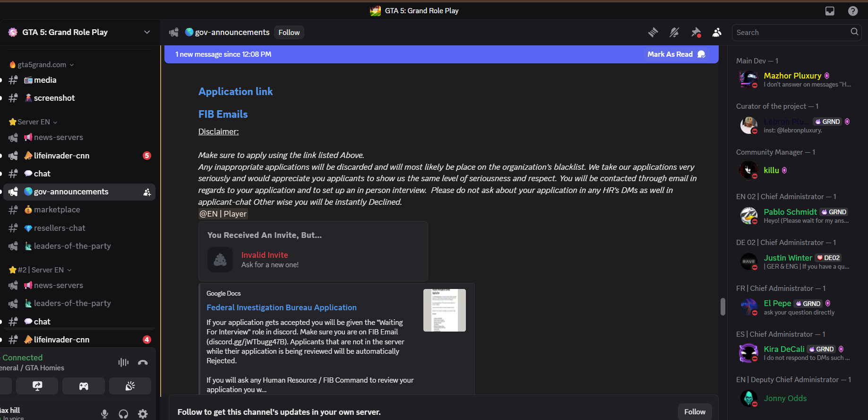Screen dimensions: 868x420
Task: Open the Threads icon in channel header
Action: [x=653, y=32]
